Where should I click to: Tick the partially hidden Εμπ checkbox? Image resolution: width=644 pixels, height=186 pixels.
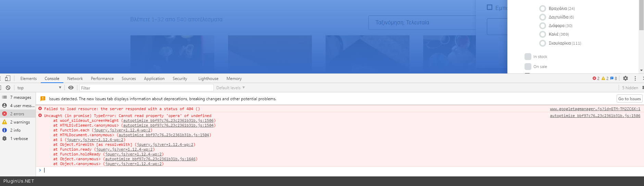pyautogui.click(x=490, y=7)
